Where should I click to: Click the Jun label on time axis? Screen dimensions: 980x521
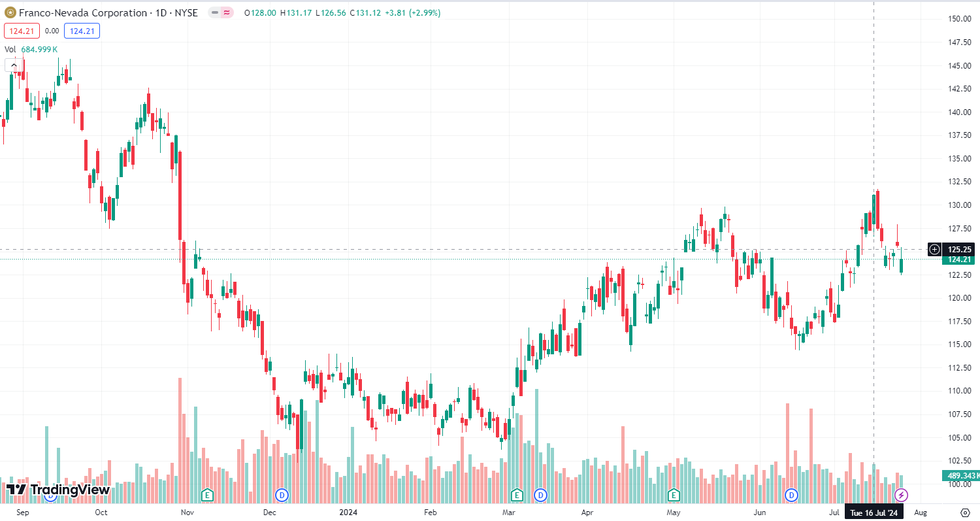pos(759,512)
